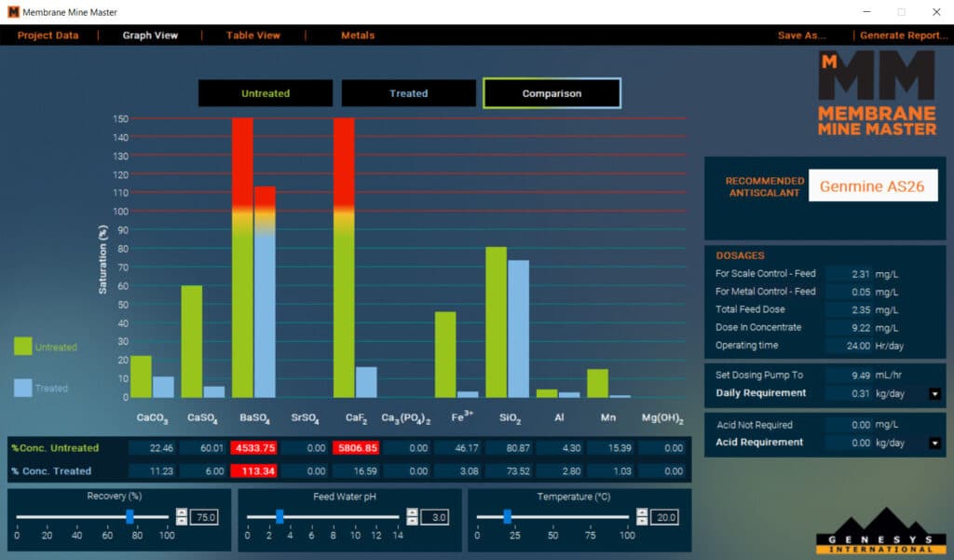Image resolution: width=954 pixels, height=560 pixels.
Task: Click the SiO2 treated blue bar
Action: [x=518, y=329]
